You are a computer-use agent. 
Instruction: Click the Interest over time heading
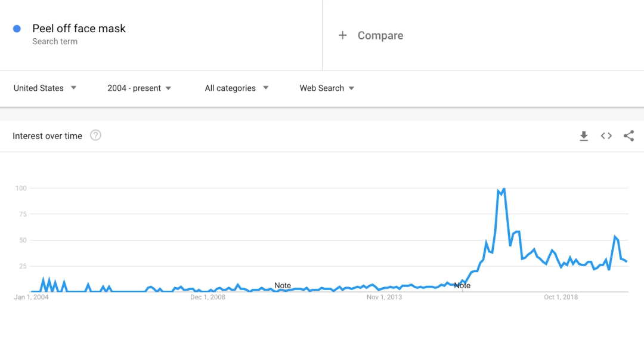[47, 136]
